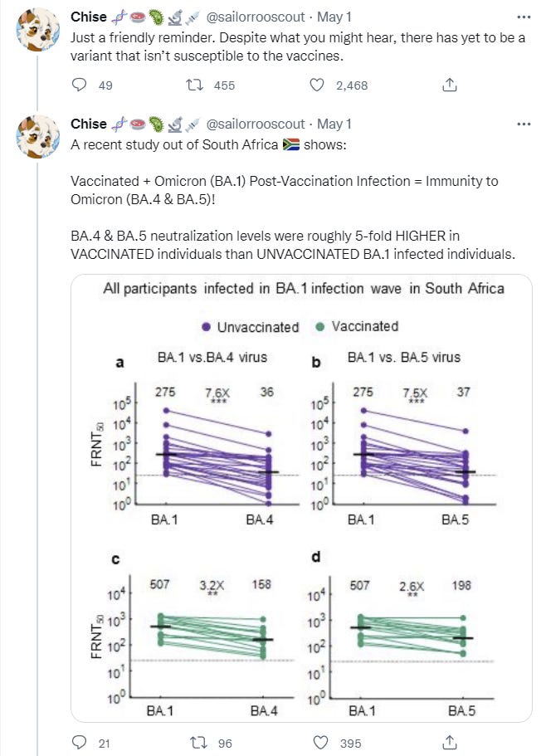The image size is (541, 756).
Task: Open more options menu on second tweet
Action: 523,124
